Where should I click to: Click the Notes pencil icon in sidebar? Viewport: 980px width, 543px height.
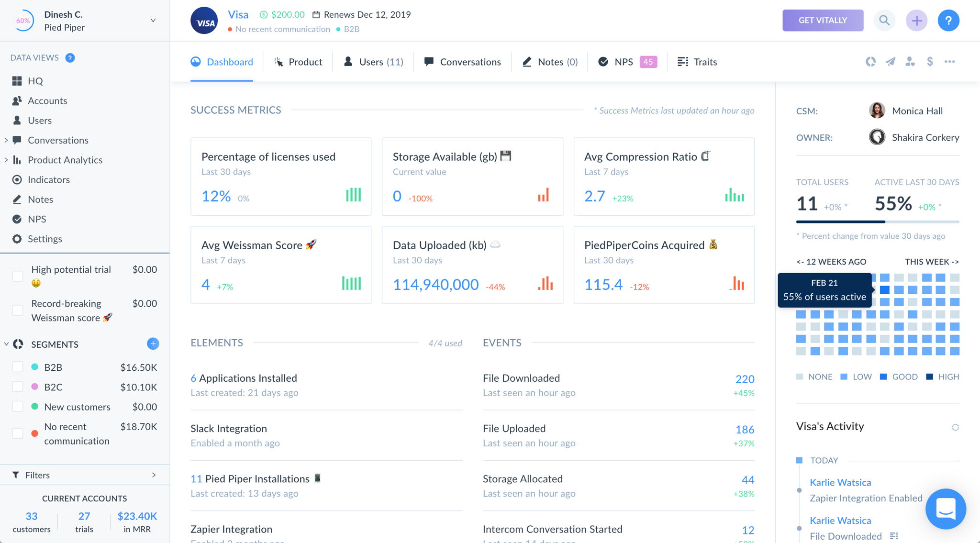[x=17, y=199]
